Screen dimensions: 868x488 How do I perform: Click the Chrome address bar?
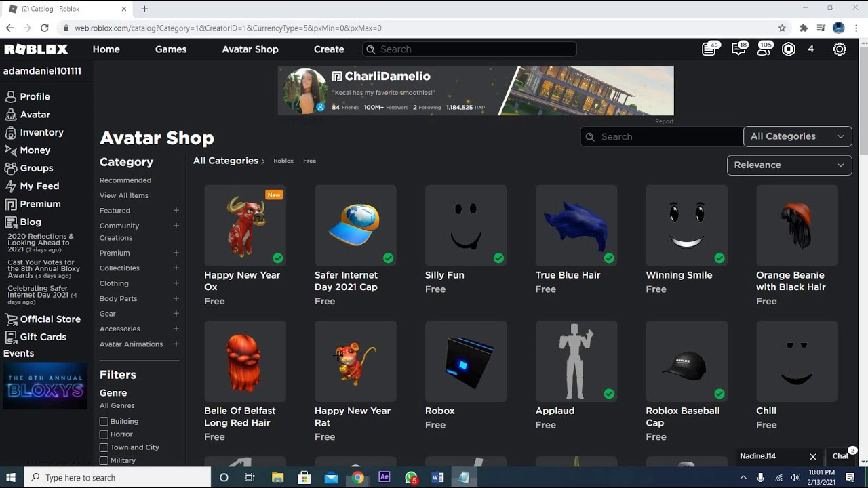pyautogui.click(x=420, y=28)
